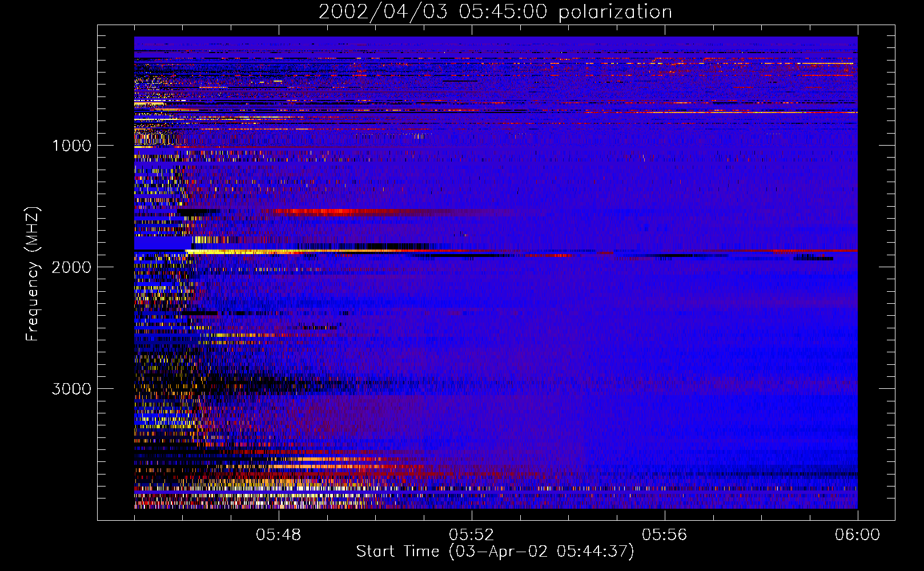Click the solid blue block left of 1800 MHz band
Image resolution: width=924 pixels, height=571 pixels.
pos(163,243)
